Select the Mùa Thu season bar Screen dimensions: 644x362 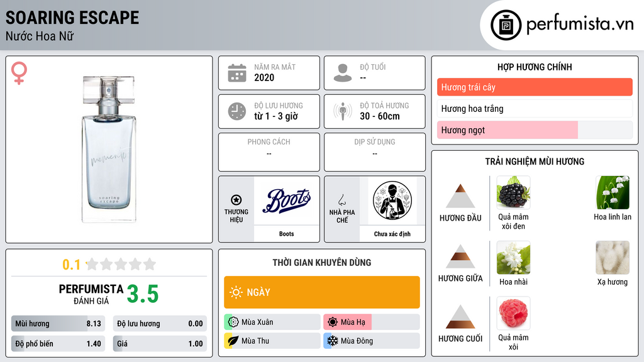(272, 341)
